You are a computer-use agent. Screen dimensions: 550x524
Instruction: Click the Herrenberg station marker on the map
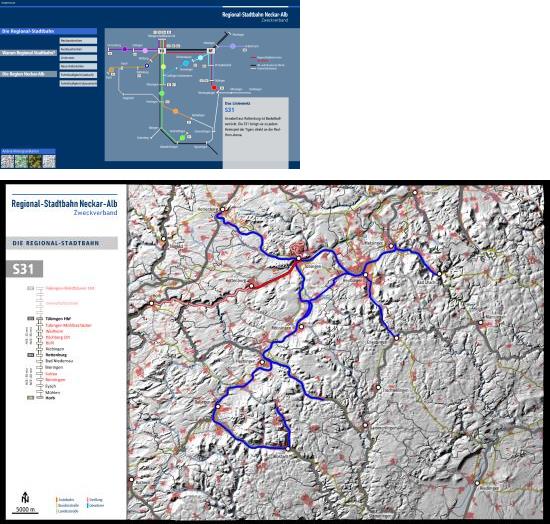pos(222,209)
